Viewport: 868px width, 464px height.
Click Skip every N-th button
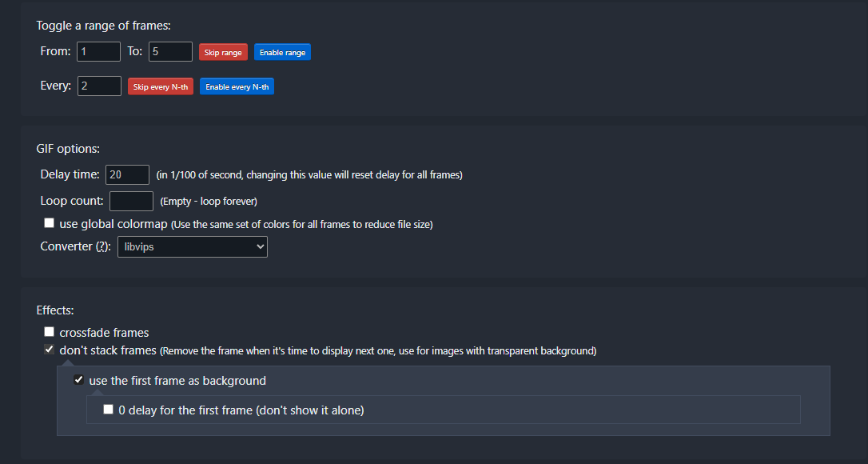click(x=161, y=86)
